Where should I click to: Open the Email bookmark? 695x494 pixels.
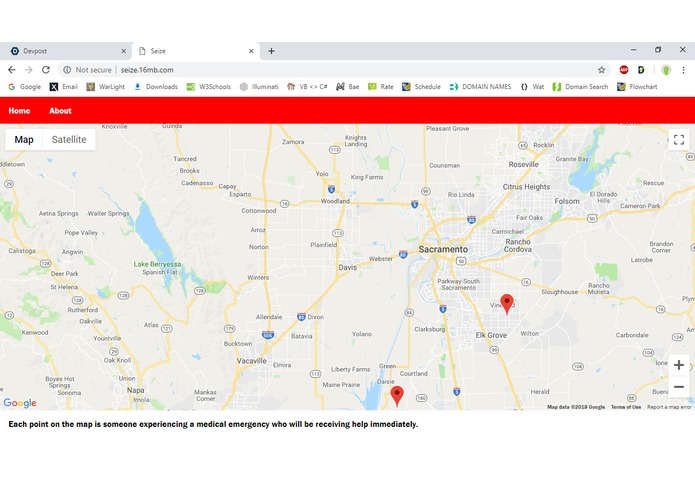(x=64, y=87)
